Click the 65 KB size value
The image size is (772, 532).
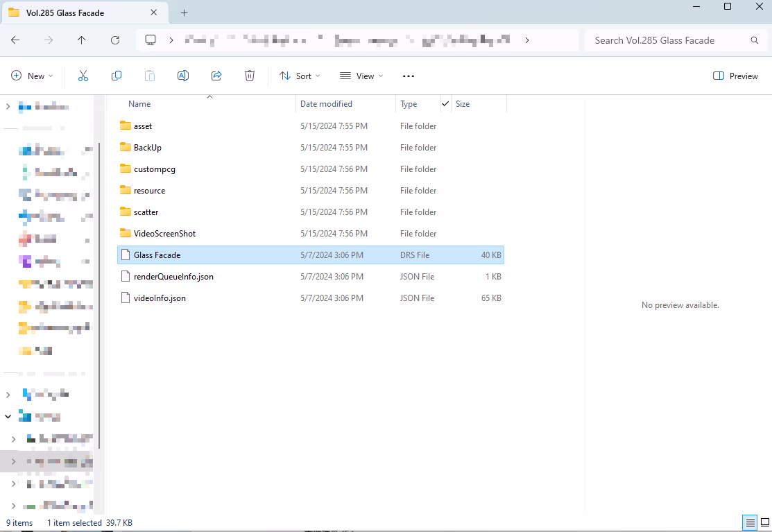point(491,298)
